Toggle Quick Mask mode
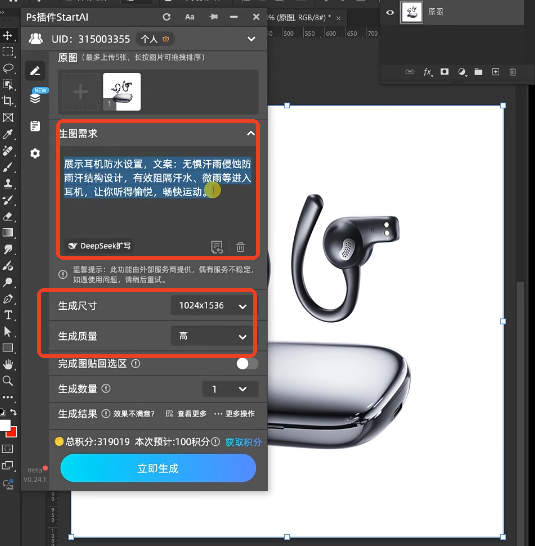535x546 pixels. click(x=8, y=448)
